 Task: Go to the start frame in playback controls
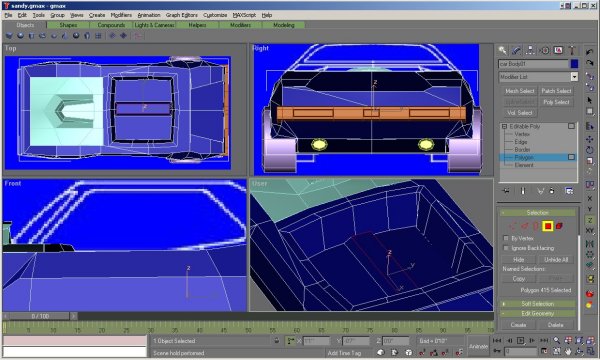pos(497,340)
